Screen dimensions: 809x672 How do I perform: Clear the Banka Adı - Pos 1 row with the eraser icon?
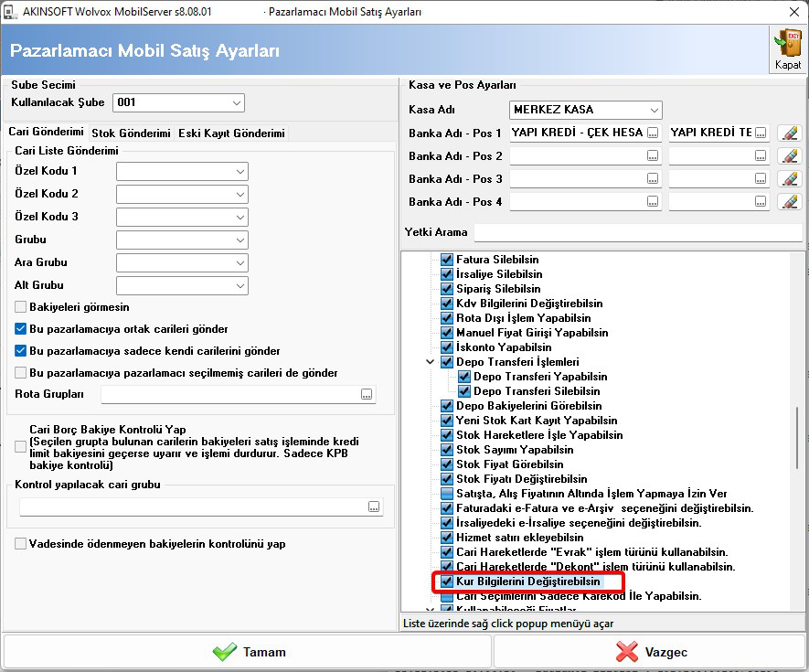coord(790,133)
